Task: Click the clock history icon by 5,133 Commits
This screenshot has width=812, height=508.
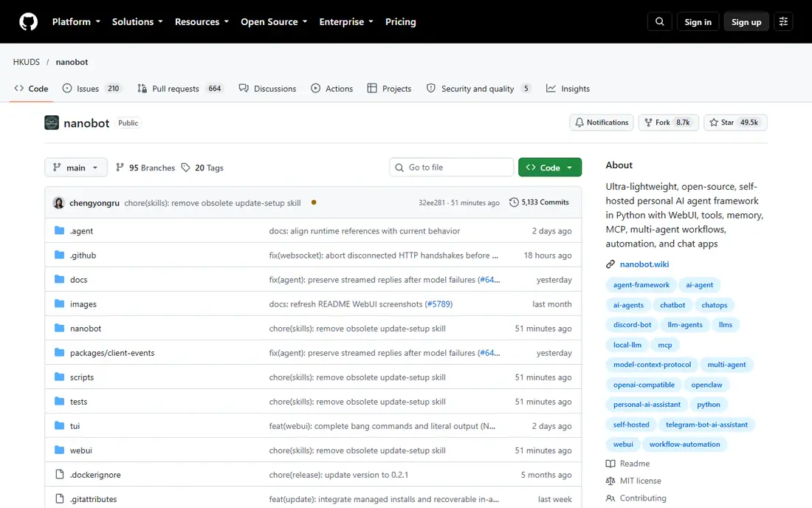Action: tap(514, 202)
